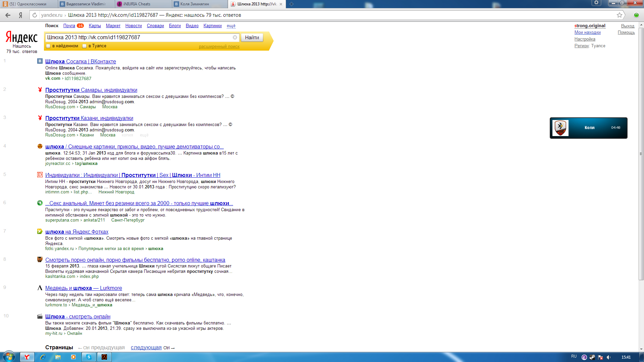Switch to iNIURIA Cheats tab

[143, 4]
